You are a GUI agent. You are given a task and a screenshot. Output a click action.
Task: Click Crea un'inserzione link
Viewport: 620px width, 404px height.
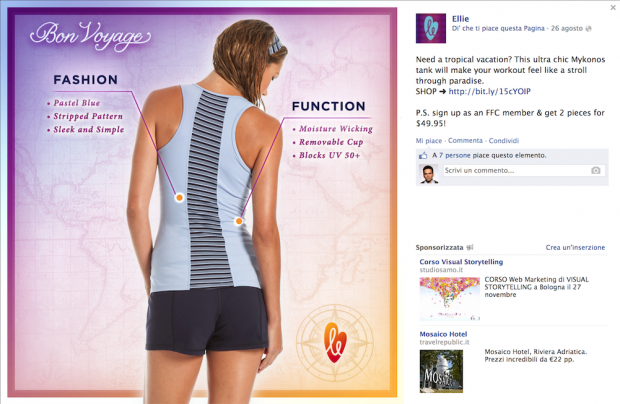575,247
